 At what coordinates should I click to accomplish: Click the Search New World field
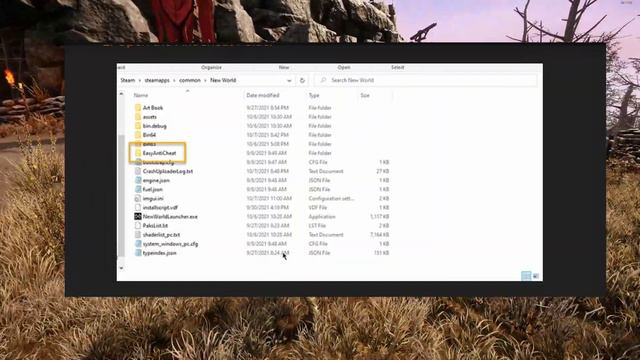[426, 80]
